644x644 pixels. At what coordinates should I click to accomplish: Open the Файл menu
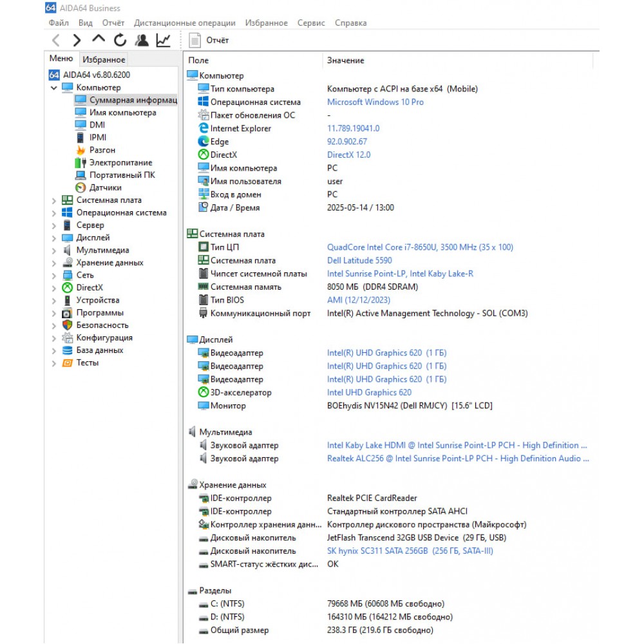(x=59, y=23)
